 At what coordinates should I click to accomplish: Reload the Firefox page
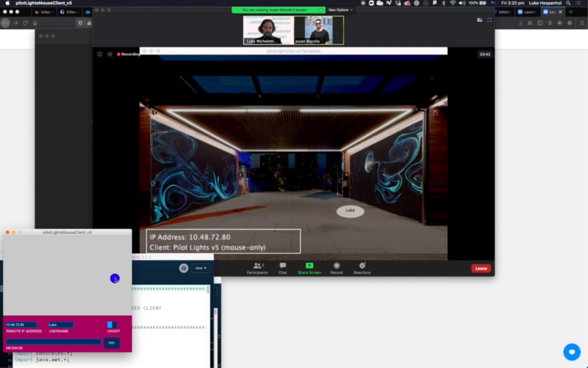(25, 23)
